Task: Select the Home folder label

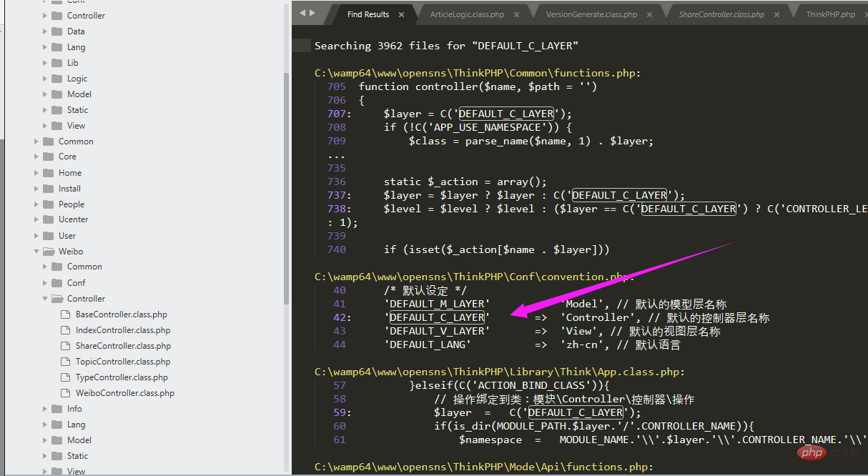Action: tap(70, 173)
